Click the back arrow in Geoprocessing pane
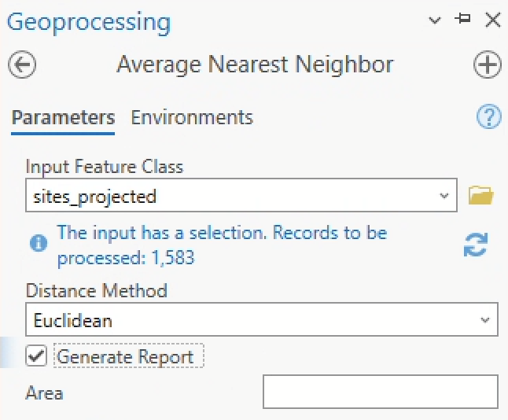508x420 pixels. pyautogui.click(x=22, y=64)
